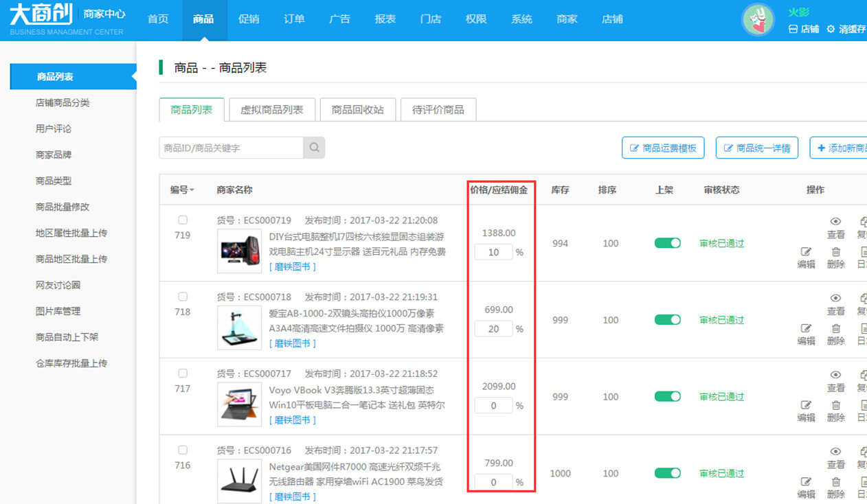The width and height of the screenshot is (867, 504).
Task: Delete product 717 with trash icon
Action: 835,406
